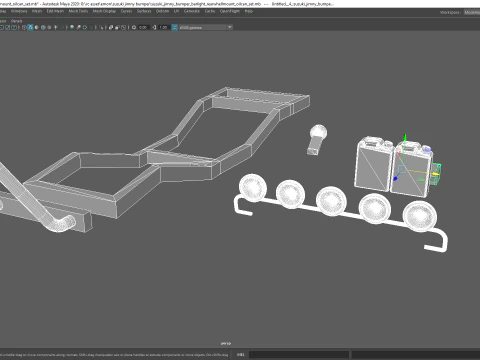Click the green Y-axis move handle
Viewport: 480px width, 360px height.
coord(405,137)
